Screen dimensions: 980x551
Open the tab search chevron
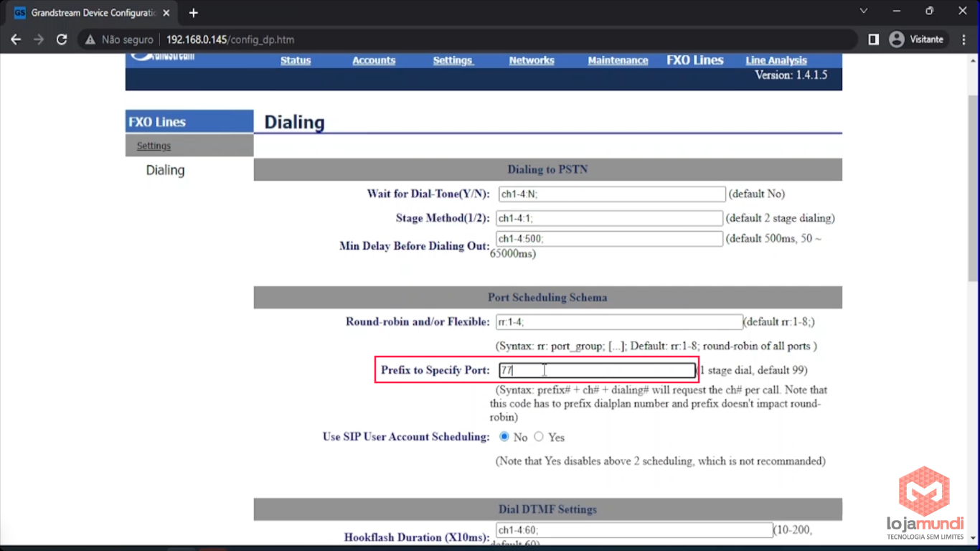[864, 11]
